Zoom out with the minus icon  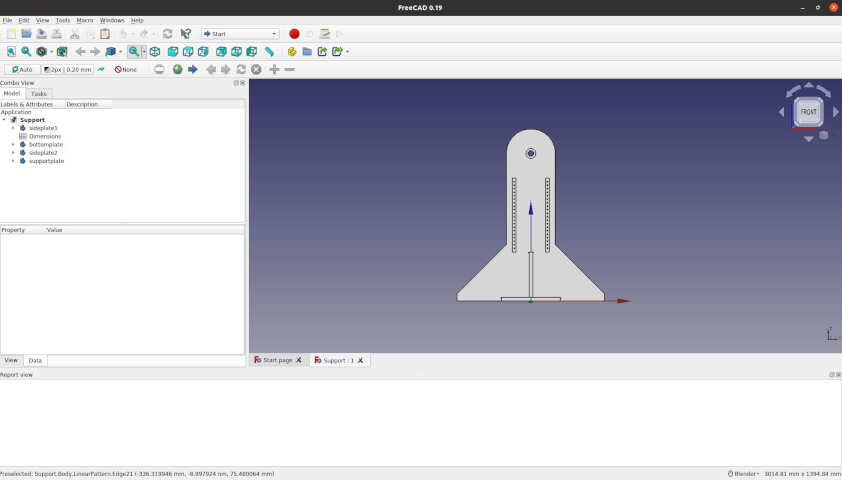pos(289,69)
